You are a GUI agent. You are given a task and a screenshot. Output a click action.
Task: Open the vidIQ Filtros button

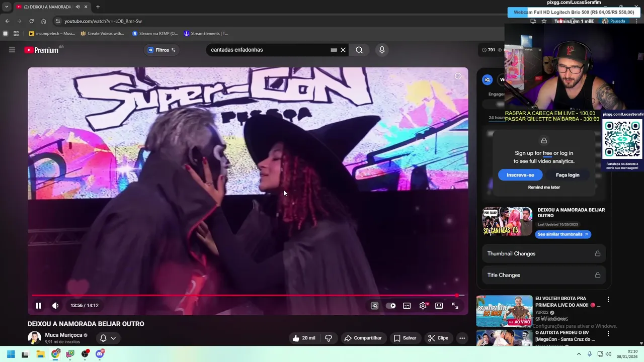coord(162,50)
